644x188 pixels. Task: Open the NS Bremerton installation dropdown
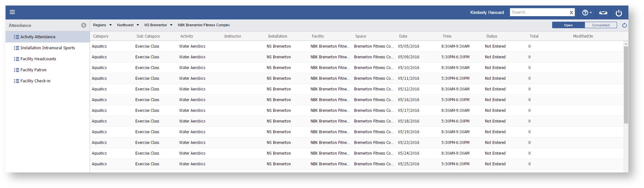tap(158, 25)
